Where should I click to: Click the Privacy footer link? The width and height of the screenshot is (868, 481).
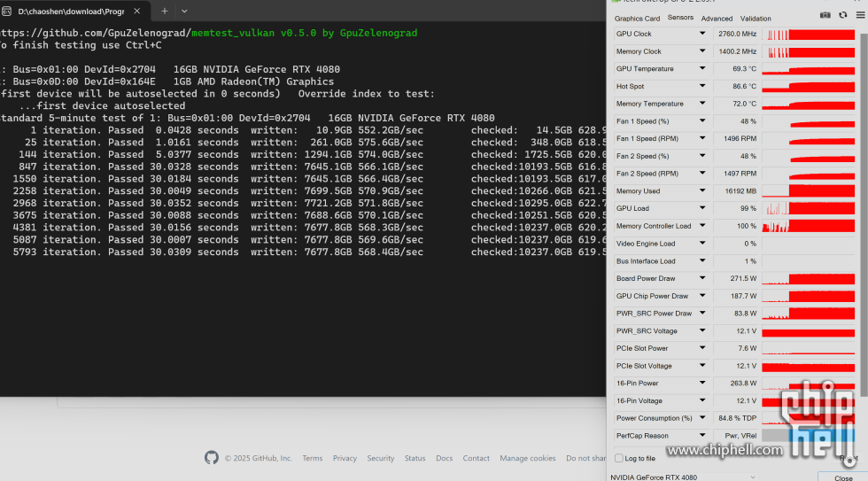[x=345, y=458]
